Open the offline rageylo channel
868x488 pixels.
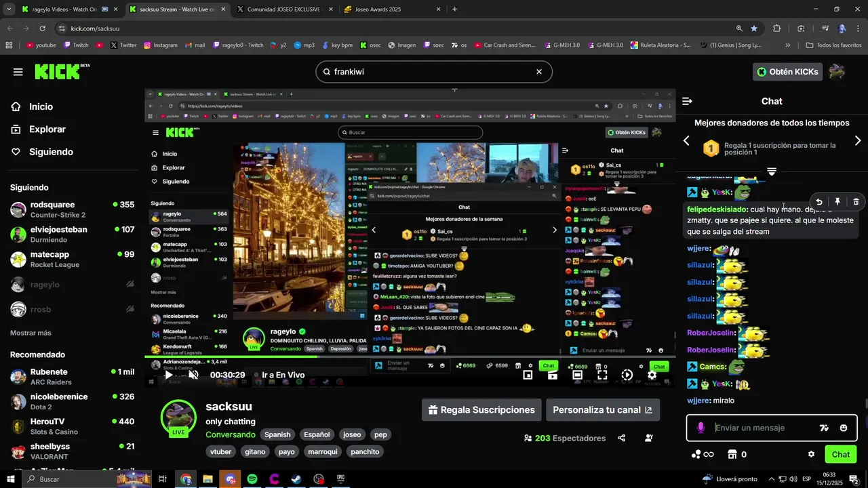[72, 285]
